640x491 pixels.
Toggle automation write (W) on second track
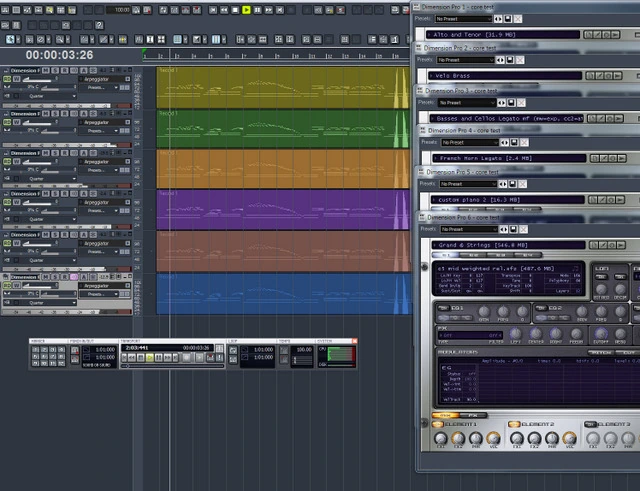point(17,122)
